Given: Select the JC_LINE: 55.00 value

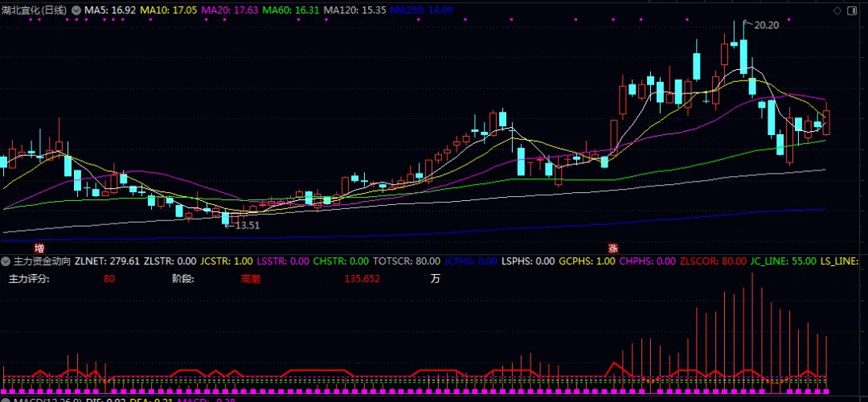Looking at the screenshot, I should (784, 260).
